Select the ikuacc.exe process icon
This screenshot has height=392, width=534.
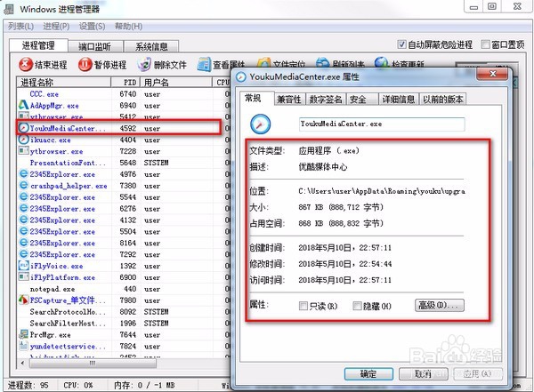click(23, 140)
